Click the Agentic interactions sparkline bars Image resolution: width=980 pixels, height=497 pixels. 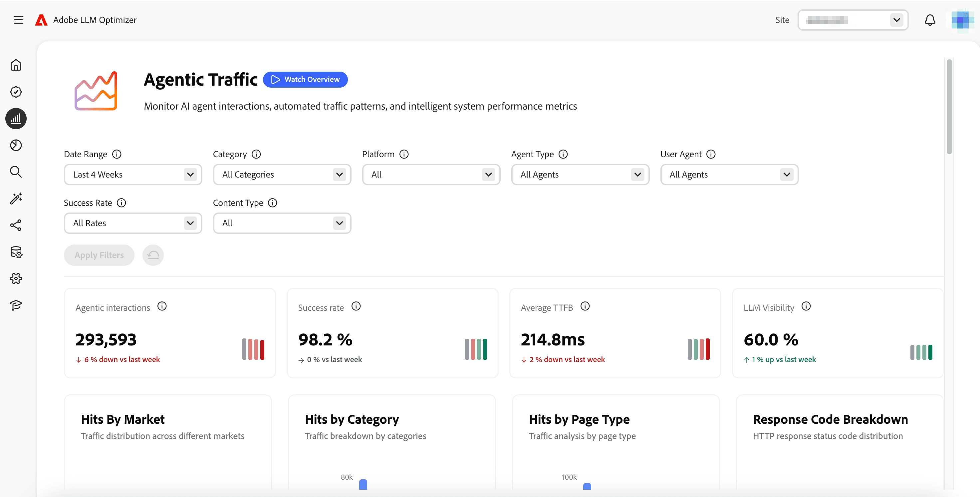pyautogui.click(x=253, y=349)
